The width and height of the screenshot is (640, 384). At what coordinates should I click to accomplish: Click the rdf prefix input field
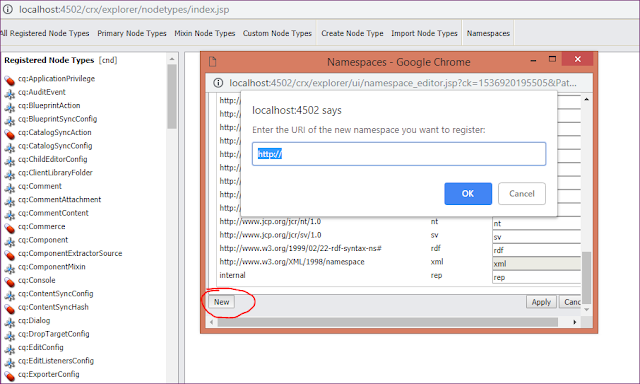click(536, 250)
